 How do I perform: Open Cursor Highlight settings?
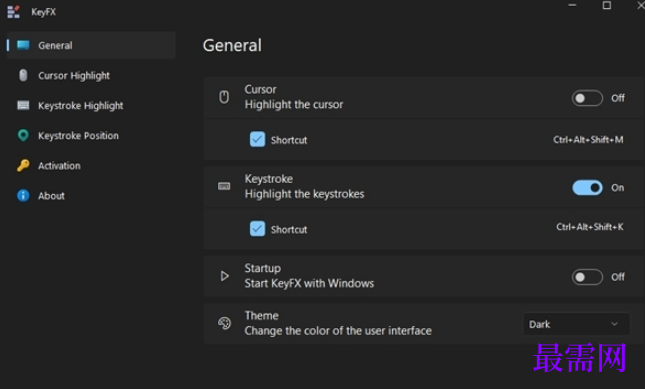(91, 75)
